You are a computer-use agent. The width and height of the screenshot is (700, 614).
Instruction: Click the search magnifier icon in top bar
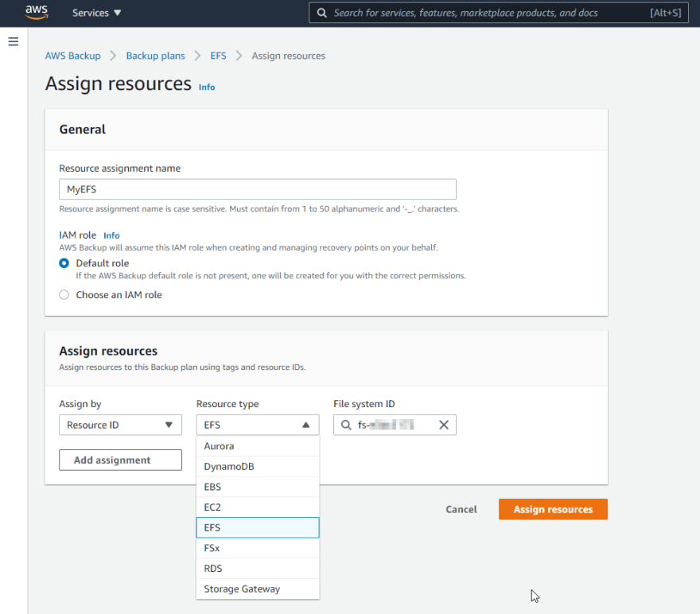point(322,13)
